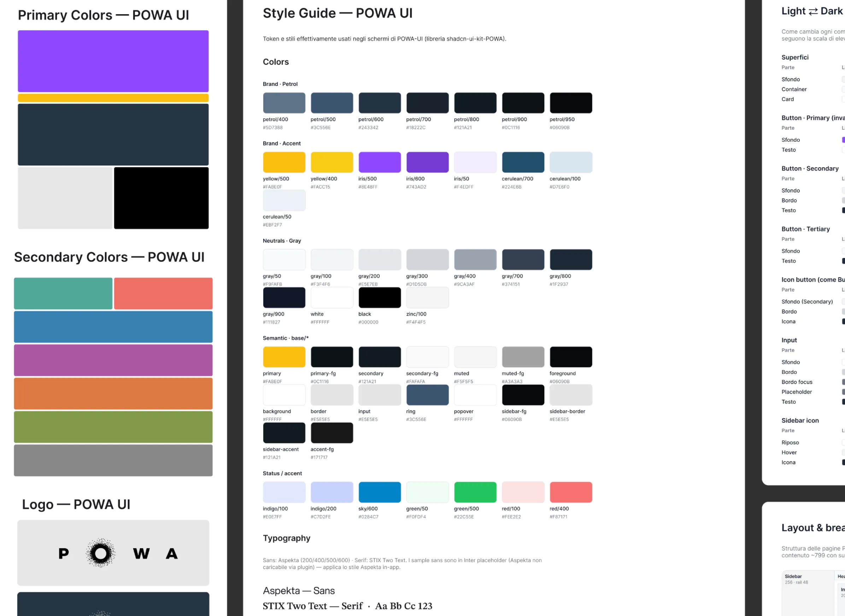Select the ring semantic swatch
The width and height of the screenshot is (845, 616).
pyautogui.click(x=427, y=395)
